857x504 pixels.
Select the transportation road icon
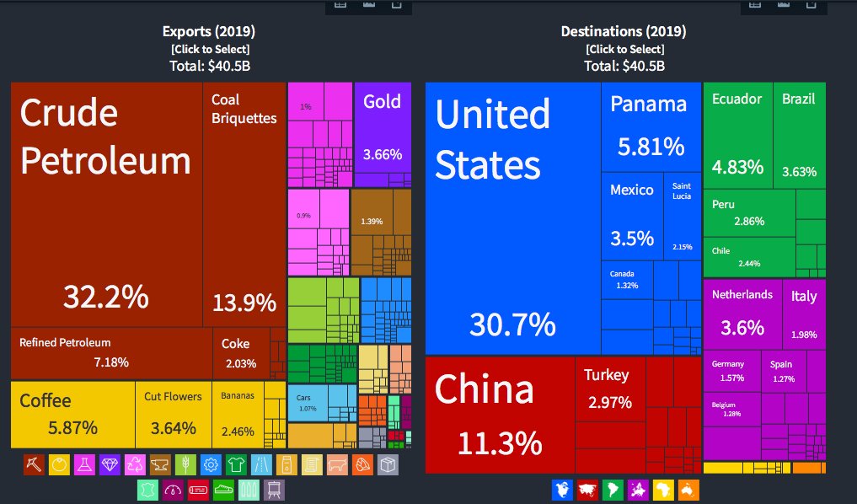pyautogui.click(x=261, y=464)
